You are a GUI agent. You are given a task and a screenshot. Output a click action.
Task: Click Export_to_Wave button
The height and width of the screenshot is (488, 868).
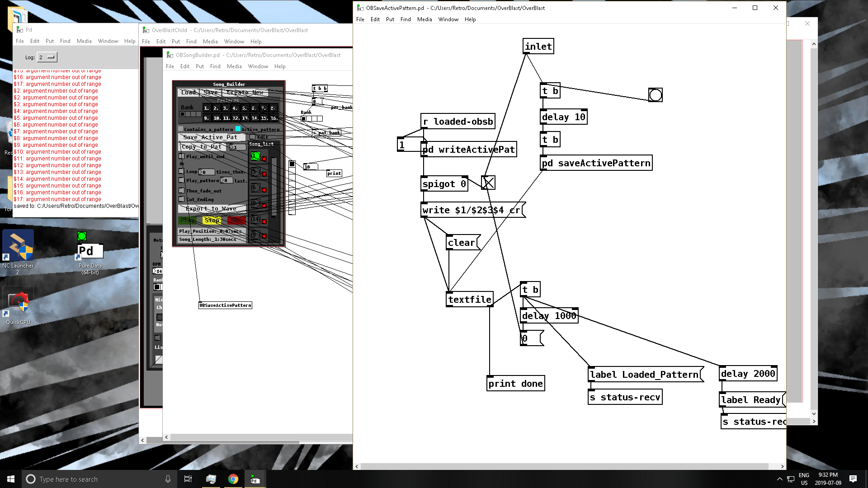click(212, 209)
